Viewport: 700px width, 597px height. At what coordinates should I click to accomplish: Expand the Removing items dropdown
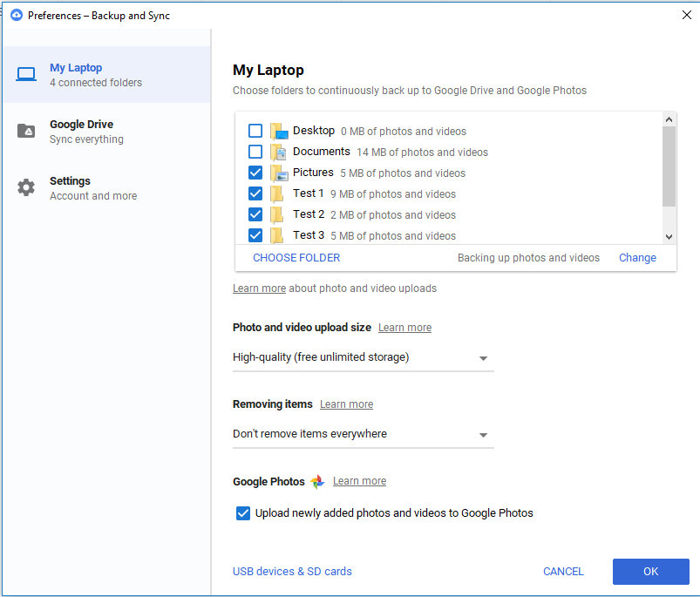pos(363,434)
